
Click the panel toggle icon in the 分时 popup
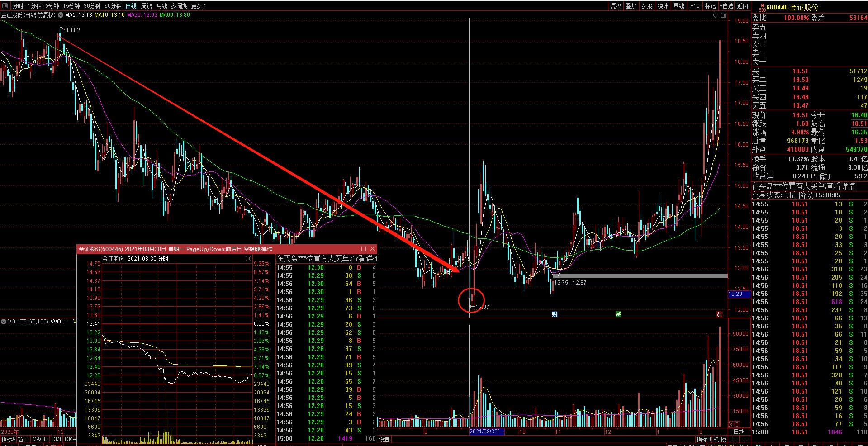tap(248, 259)
